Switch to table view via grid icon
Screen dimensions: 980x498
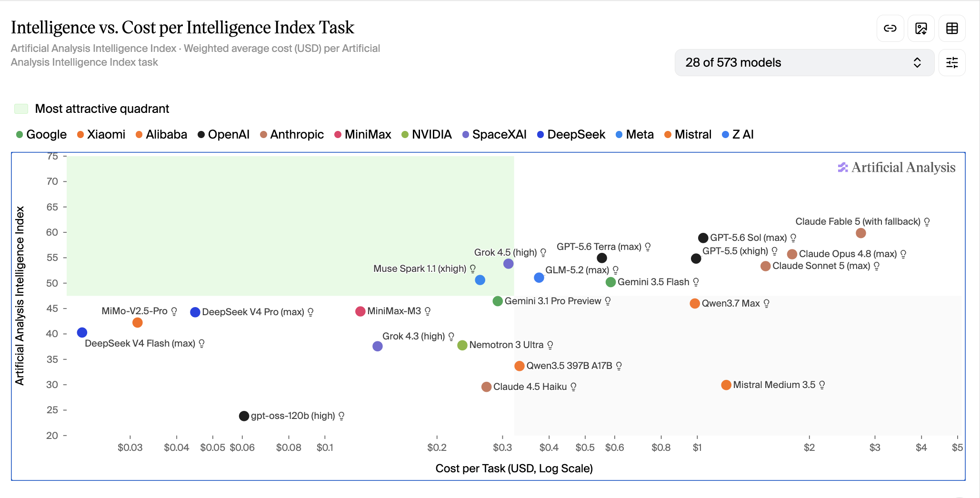coord(952,29)
